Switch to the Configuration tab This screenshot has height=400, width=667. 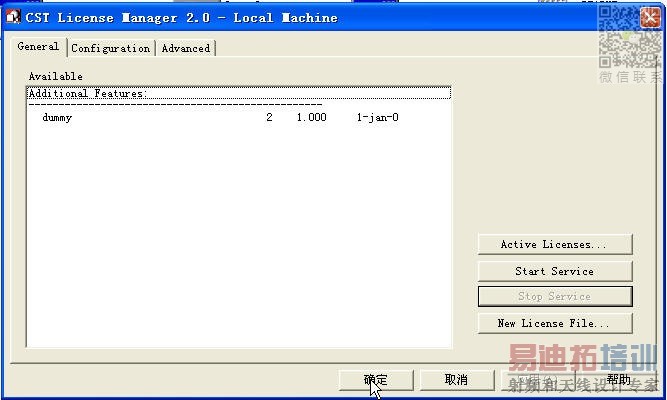[x=111, y=49]
